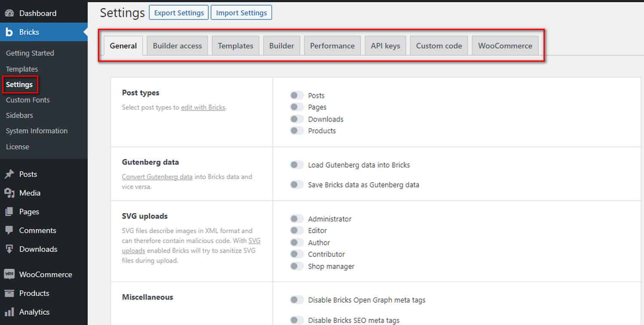The image size is (644, 325).
Task: Switch to the API keys tab
Action: click(386, 46)
